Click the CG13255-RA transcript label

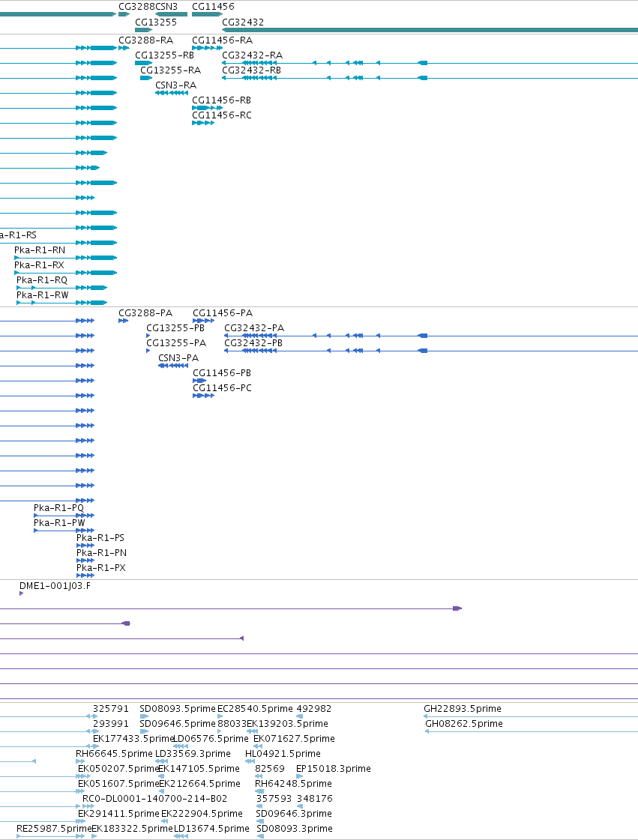[x=170, y=70]
